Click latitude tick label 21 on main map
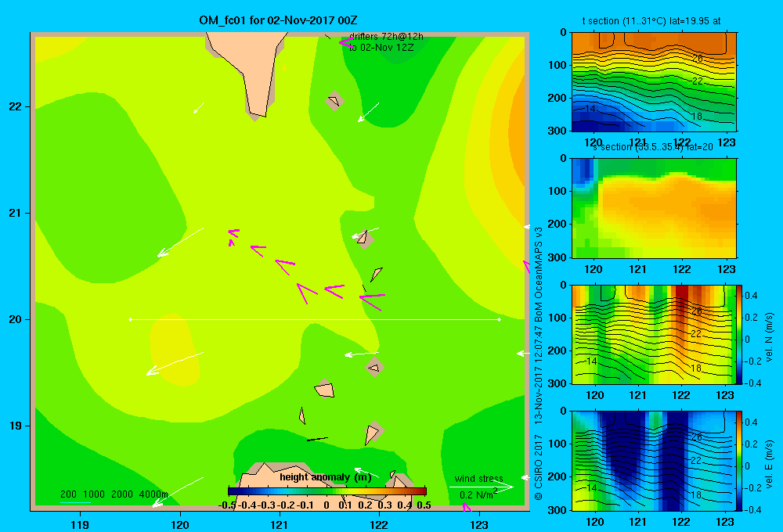783x532 pixels. pyautogui.click(x=16, y=213)
